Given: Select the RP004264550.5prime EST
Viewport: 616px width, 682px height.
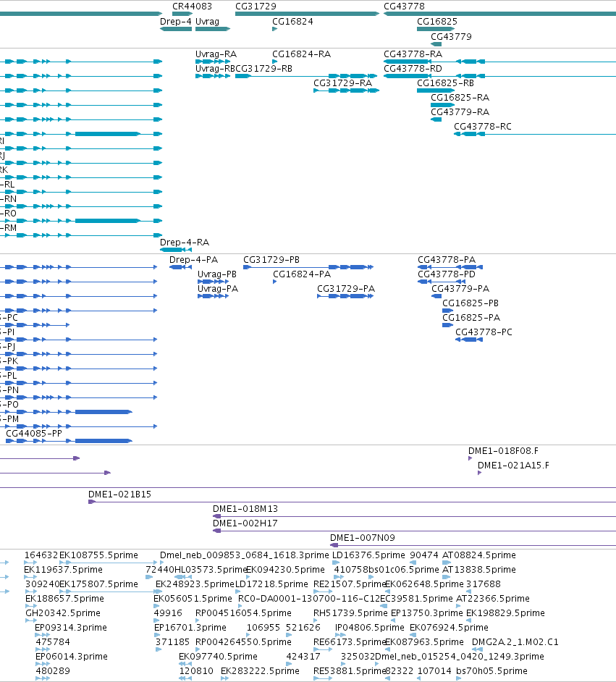Looking at the screenshot, I should point(198,649).
